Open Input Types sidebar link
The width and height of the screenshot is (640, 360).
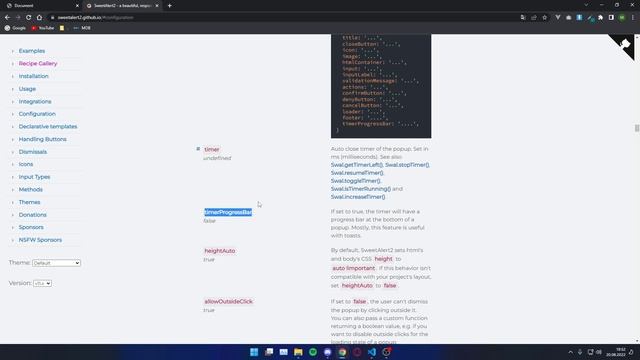(x=34, y=177)
